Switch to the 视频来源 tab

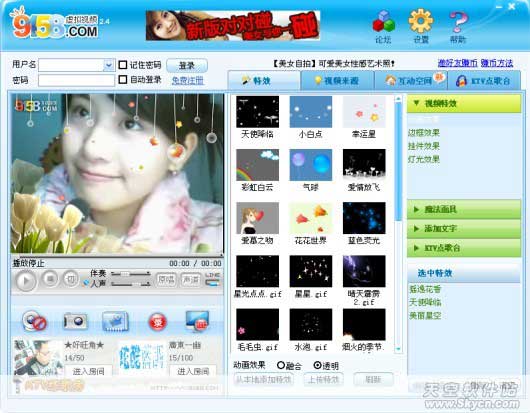[x=337, y=80]
